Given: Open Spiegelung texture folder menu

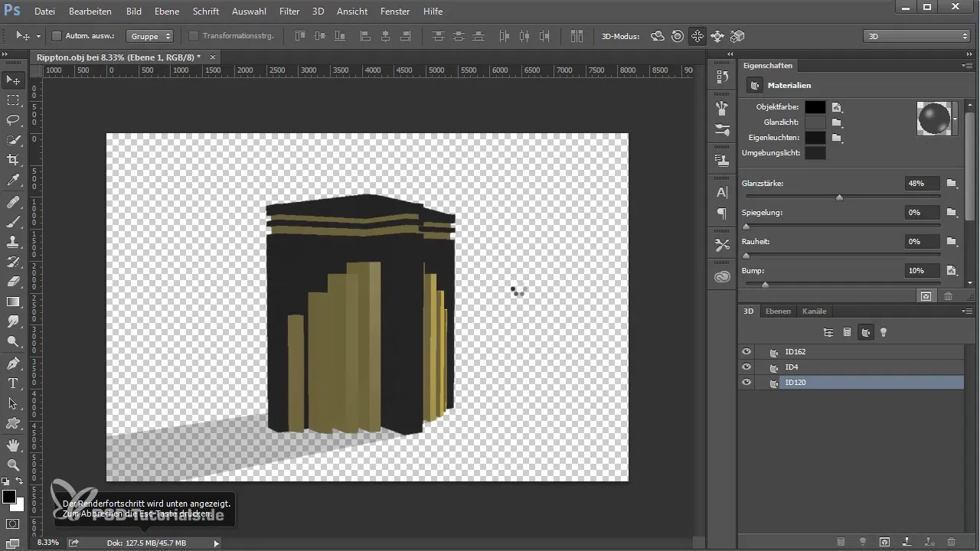Looking at the screenshot, I should pos(952,213).
